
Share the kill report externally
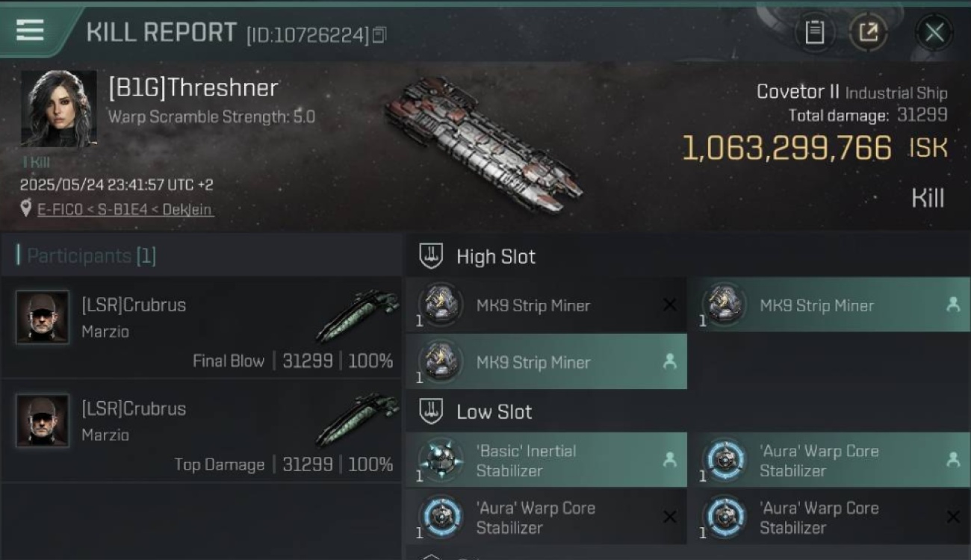click(868, 32)
